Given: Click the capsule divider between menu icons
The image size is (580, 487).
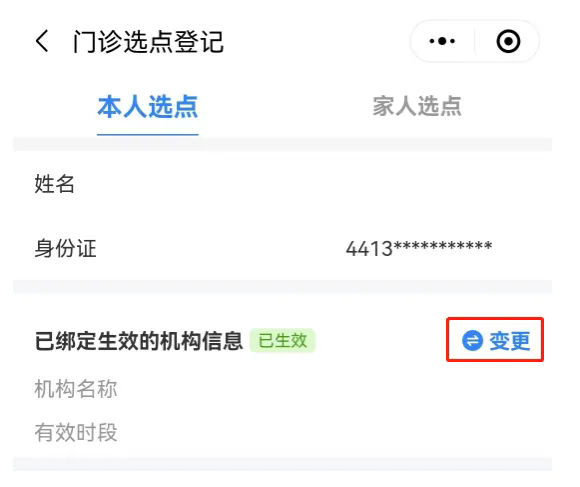Looking at the screenshot, I should 475,41.
